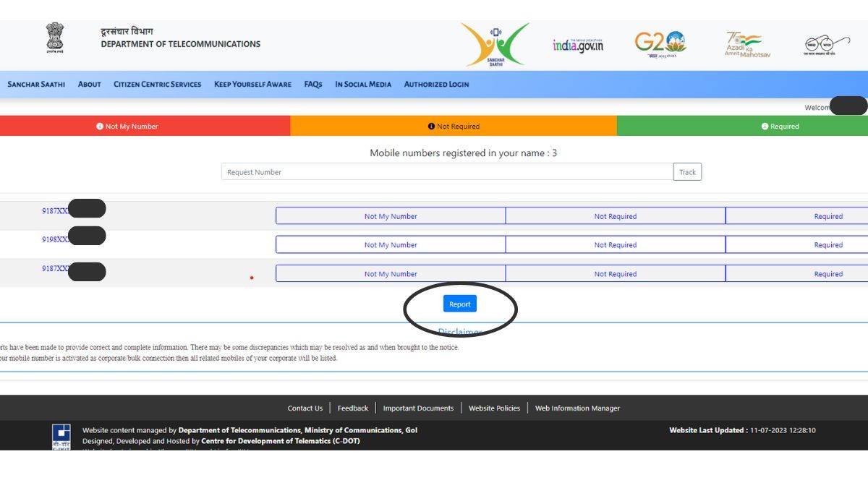Image resolution: width=868 pixels, height=488 pixels.
Task: Open the india.gov.in logo link
Action: [577, 45]
